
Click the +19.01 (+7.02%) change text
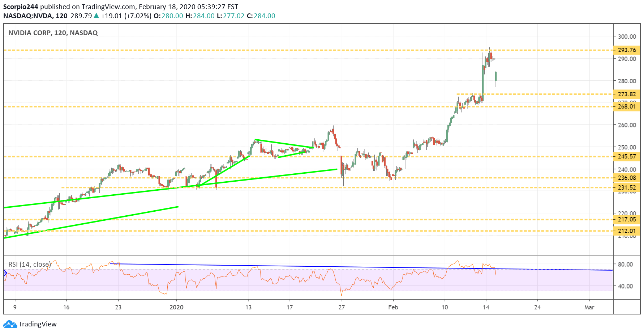click(126, 16)
